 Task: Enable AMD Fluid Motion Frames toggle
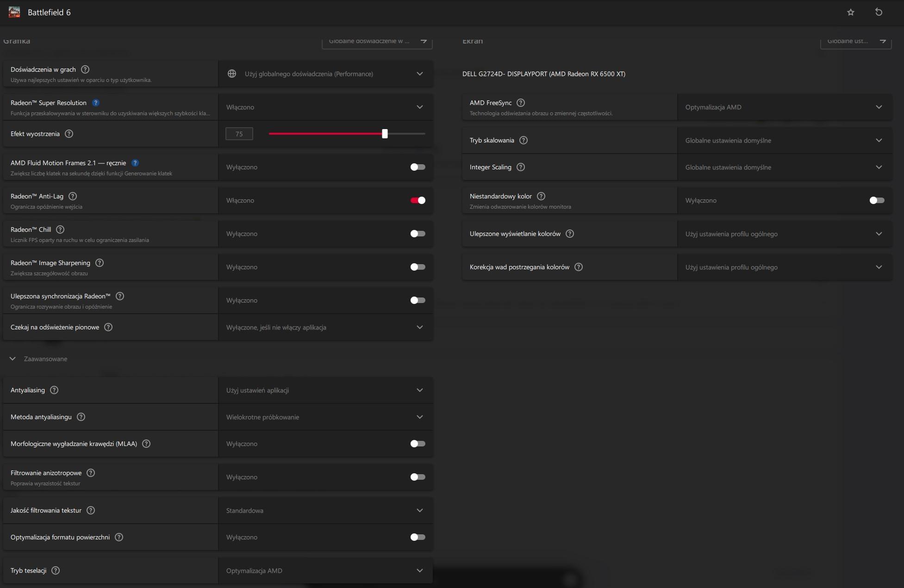coord(418,167)
